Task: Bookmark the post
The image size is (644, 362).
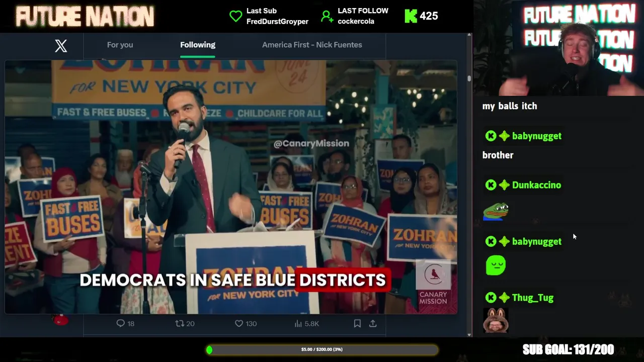Action: click(x=357, y=323)
